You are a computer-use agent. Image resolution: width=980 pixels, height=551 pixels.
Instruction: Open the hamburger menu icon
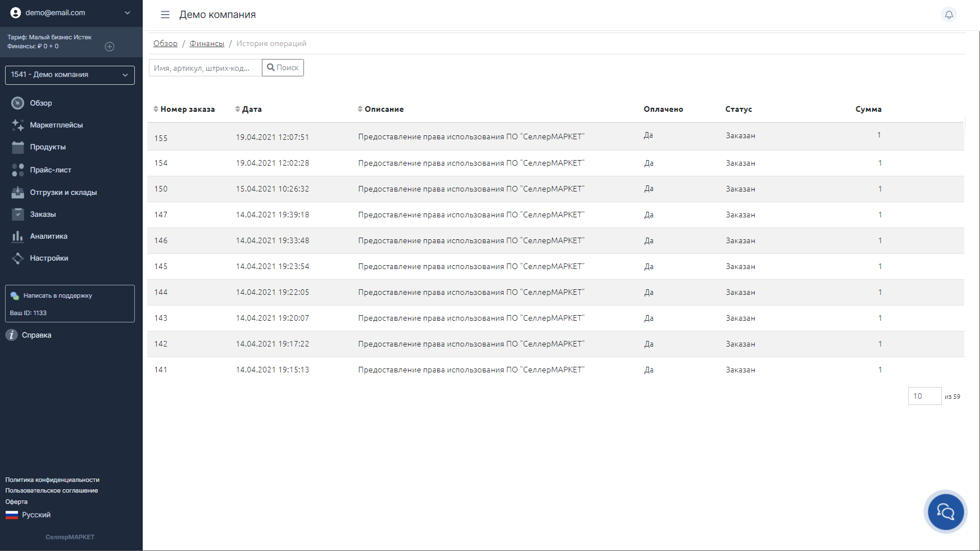point(165,15)
